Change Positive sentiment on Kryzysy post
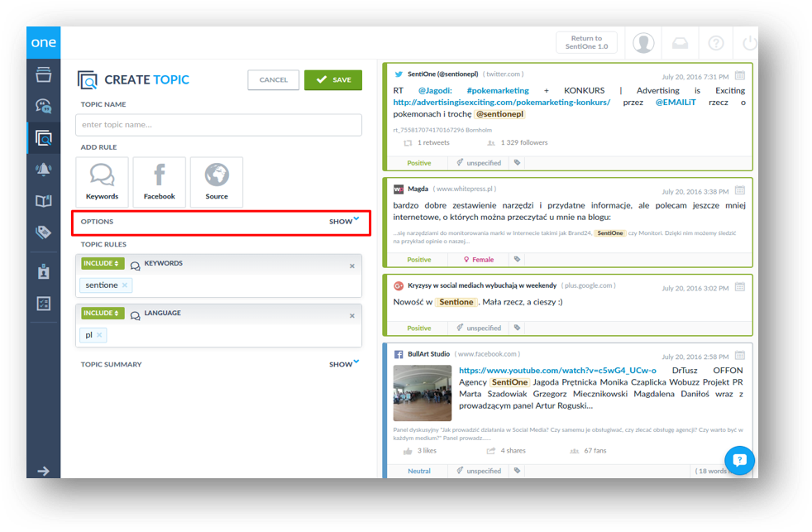 click(x=419, y=328)
